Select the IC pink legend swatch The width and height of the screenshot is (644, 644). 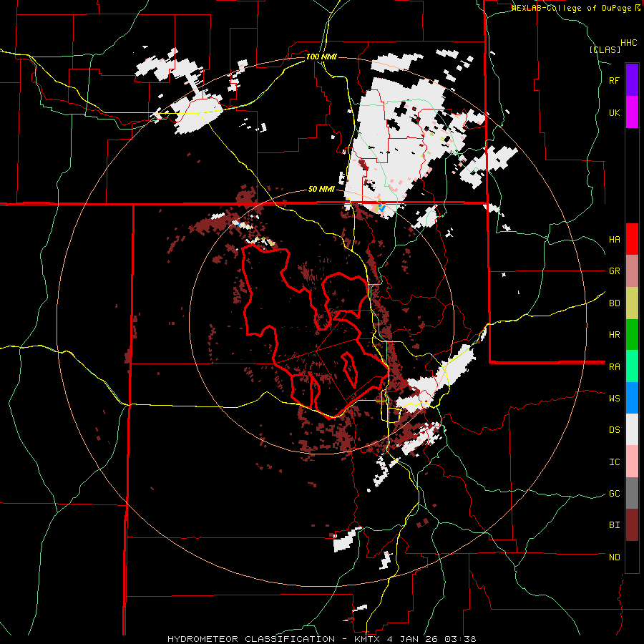click(x=632, y=462)
